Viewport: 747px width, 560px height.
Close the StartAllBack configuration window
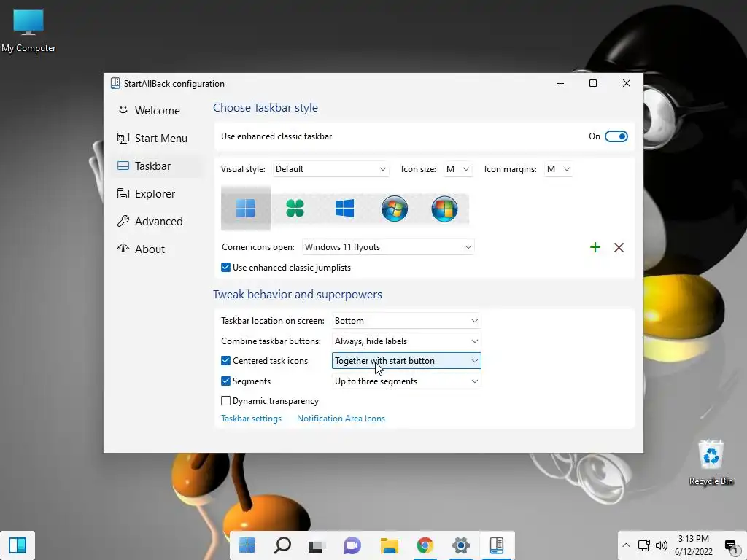tap(627, 83)
